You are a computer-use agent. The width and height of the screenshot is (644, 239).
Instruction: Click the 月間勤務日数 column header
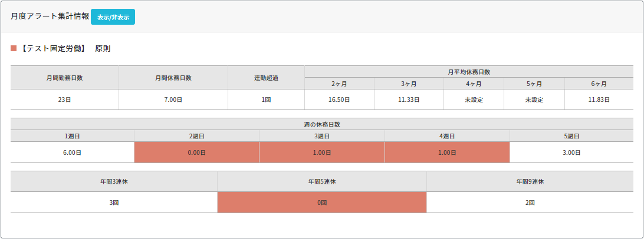[x=65, y=78]
